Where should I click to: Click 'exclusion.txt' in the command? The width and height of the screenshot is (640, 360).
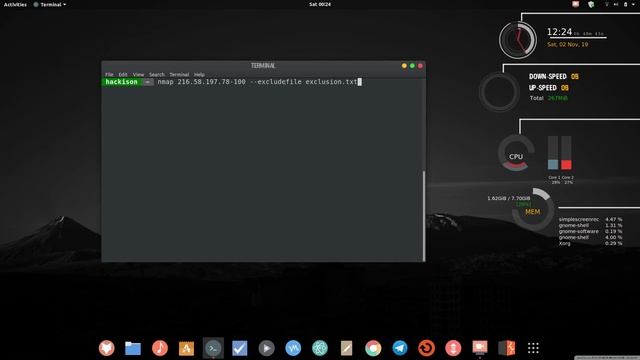pyautogui.click(x=331, y=82)
